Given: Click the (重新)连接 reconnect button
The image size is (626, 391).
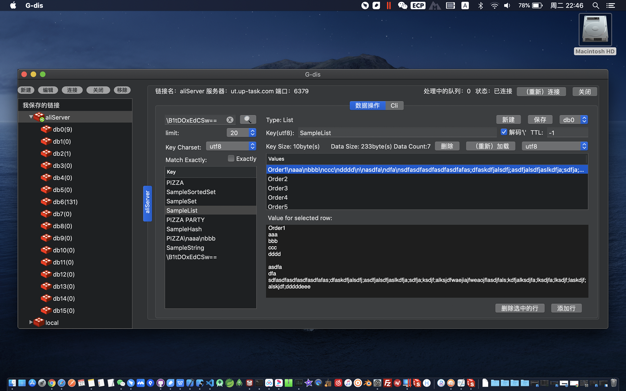Looking at the screenshot, I should [x=541, y=91].
